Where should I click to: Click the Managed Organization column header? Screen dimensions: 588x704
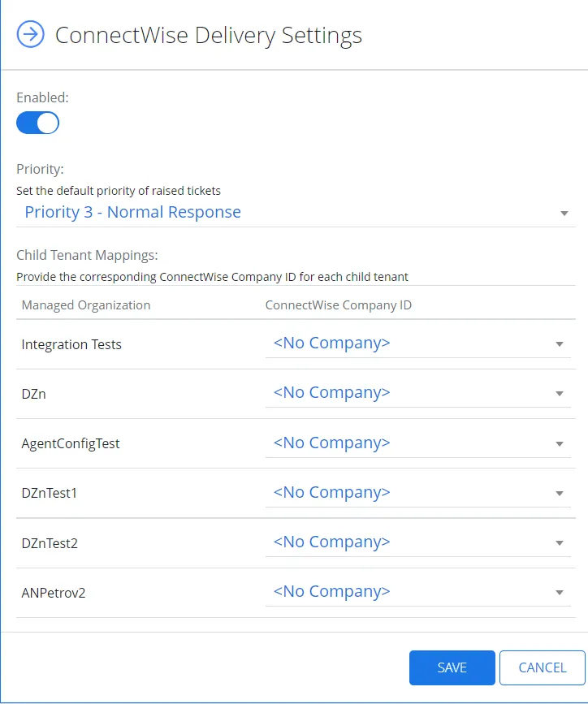click(86, 305)
